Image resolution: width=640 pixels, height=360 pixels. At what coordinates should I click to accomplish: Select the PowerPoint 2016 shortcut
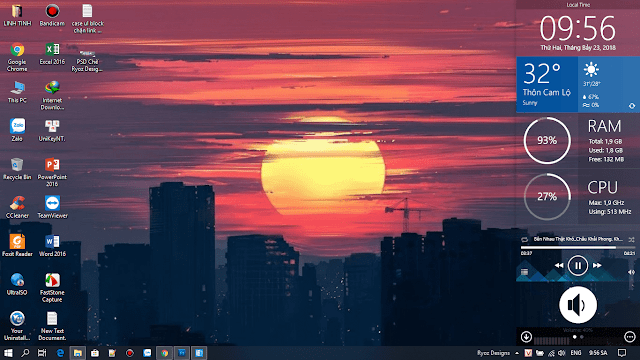coord(52,172)
